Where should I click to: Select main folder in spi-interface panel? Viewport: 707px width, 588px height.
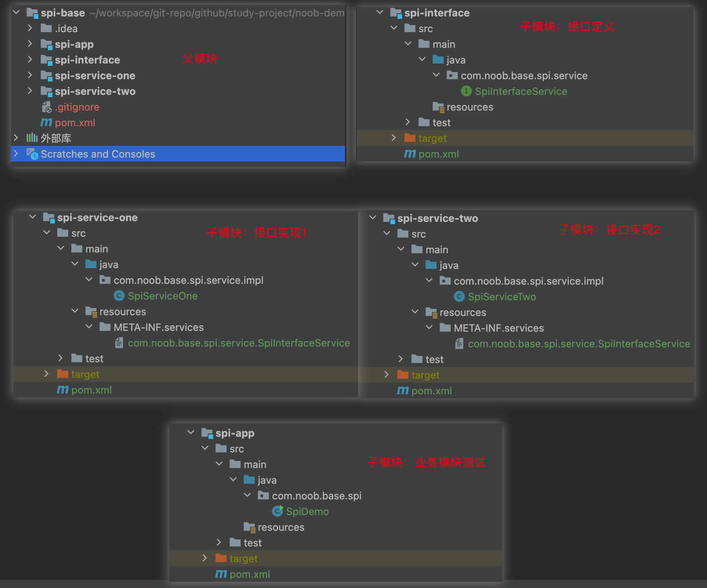(444, 44)
